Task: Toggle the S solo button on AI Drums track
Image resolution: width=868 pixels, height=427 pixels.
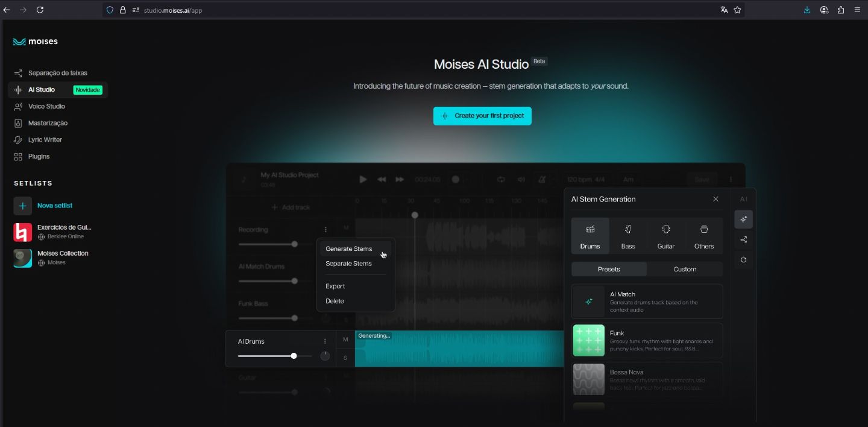Action: pos(345,358)
